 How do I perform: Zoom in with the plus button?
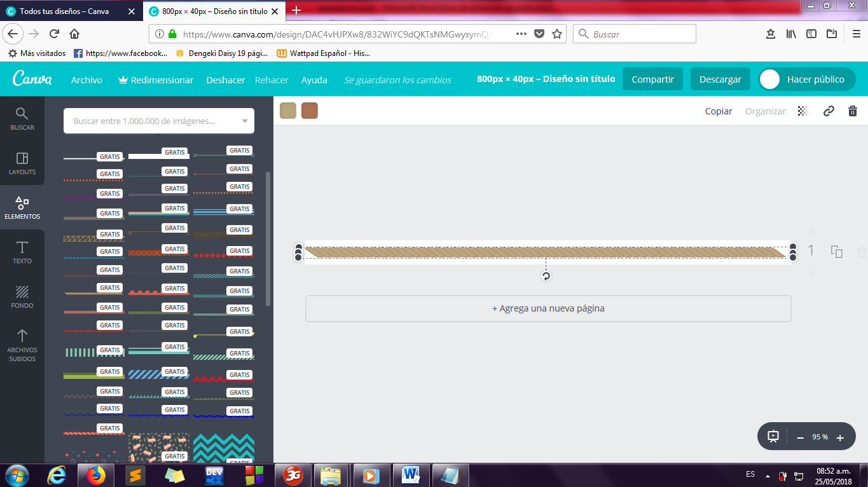point(840,437)
